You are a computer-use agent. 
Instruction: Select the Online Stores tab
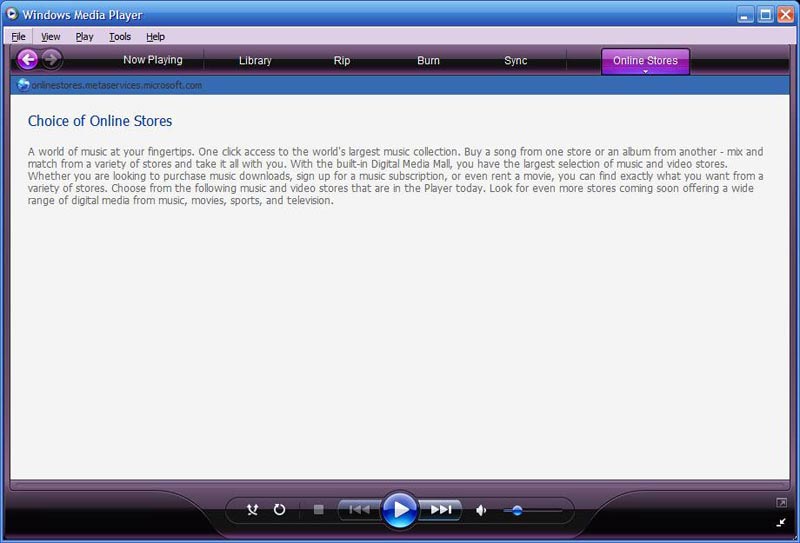(645, 60)
